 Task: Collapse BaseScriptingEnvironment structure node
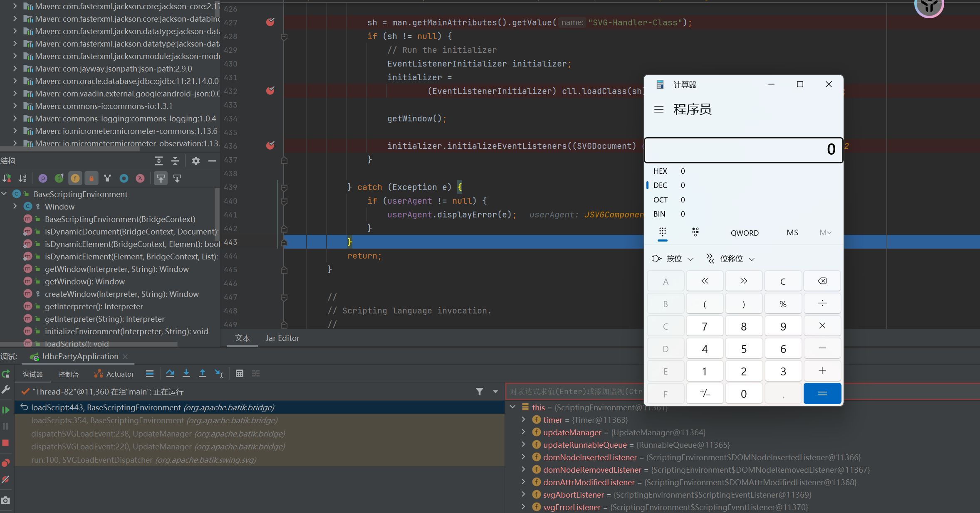(x=4, y=194)
